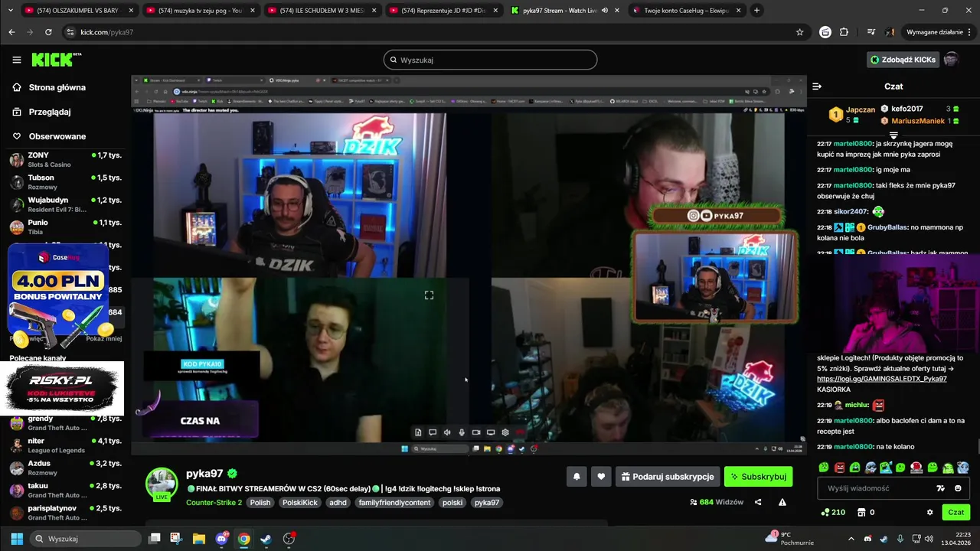980x551 pixels.
Task: Show hidden tray icons chevron
Action: (x=851, y=539)
